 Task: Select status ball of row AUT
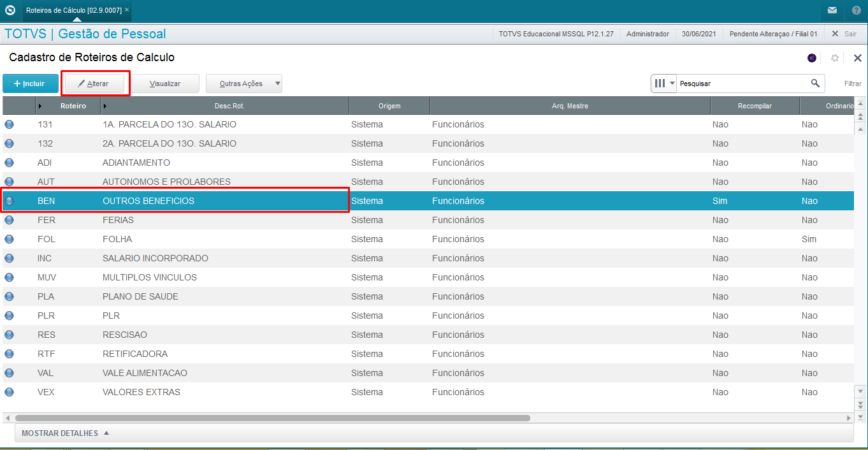10,182
